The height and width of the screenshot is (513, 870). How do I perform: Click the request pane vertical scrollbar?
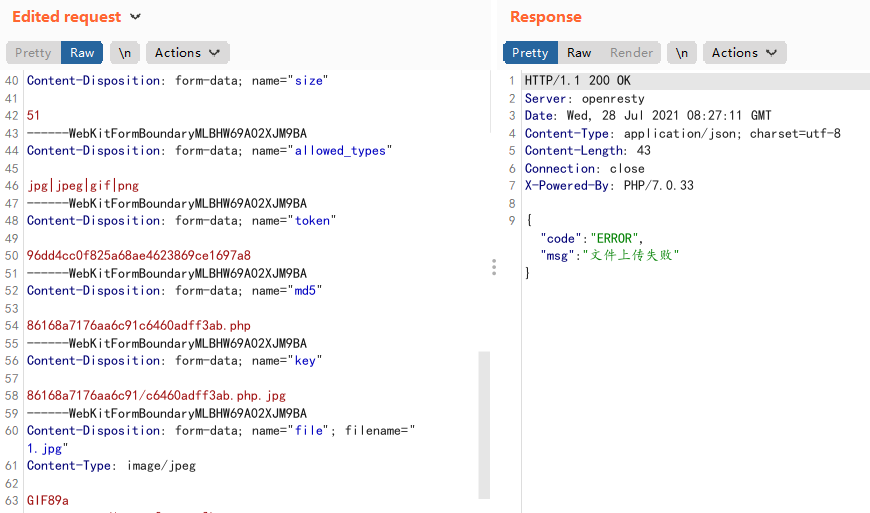[484, 425]
